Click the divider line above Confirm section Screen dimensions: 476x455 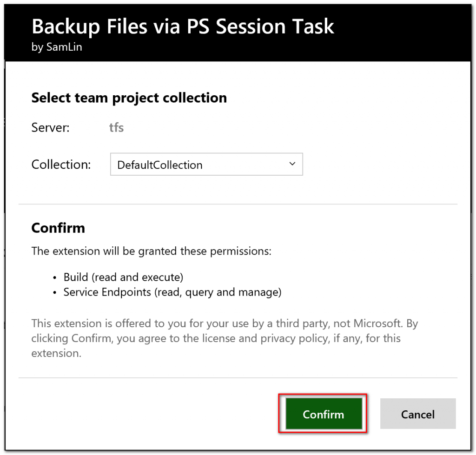(238, 204)
